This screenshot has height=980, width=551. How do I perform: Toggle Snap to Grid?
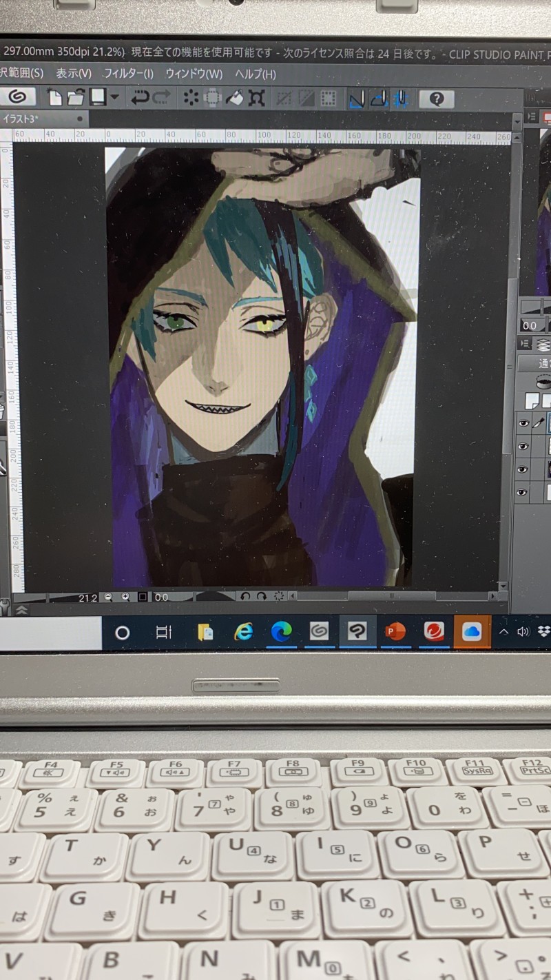pyautogui.click(x=400, y=99)
